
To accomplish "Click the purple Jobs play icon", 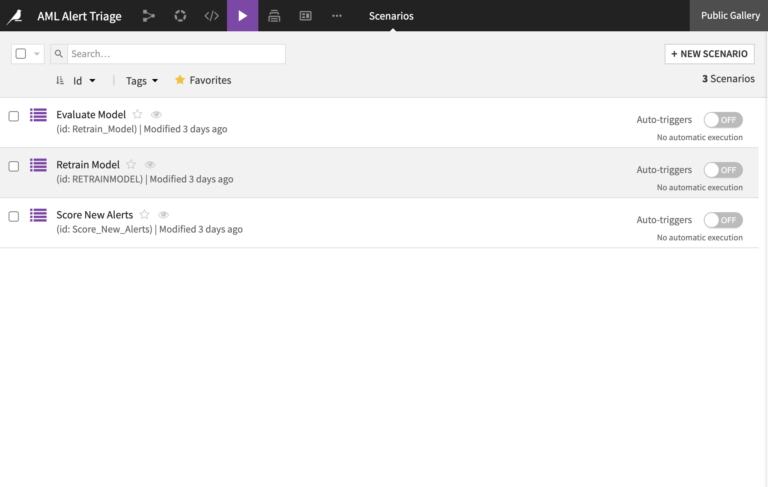I will [242, 16].
